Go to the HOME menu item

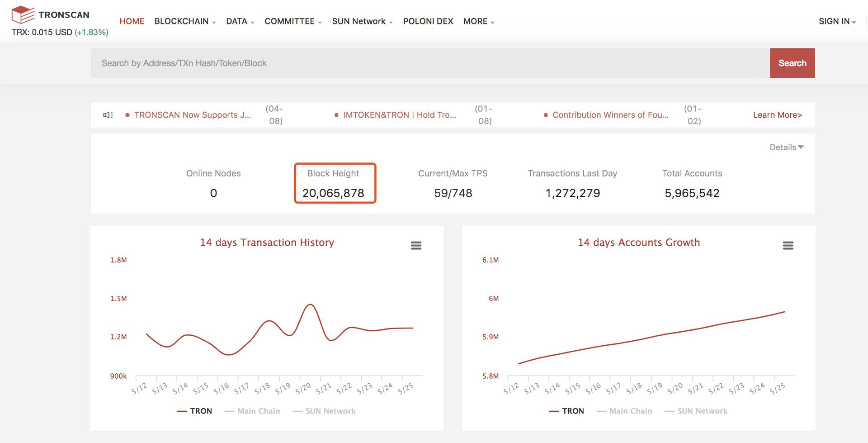[132, 21]
